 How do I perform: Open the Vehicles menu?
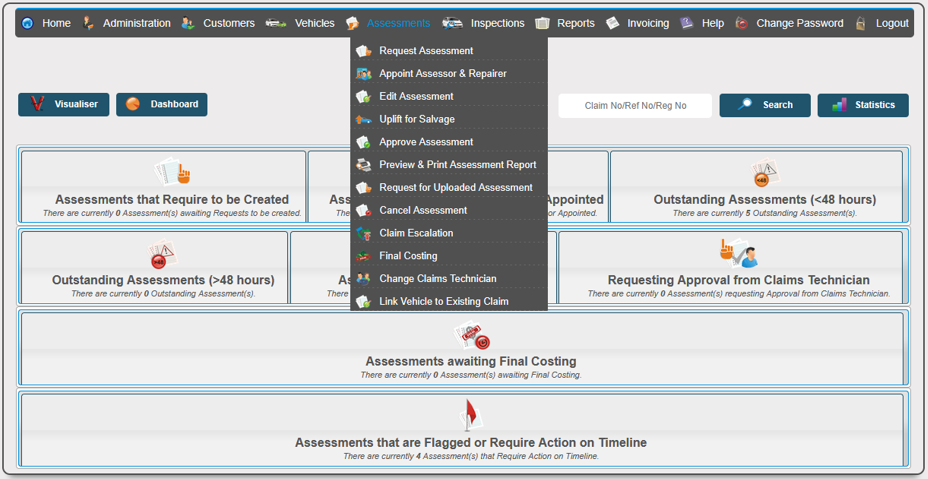(x=315, y=23)
